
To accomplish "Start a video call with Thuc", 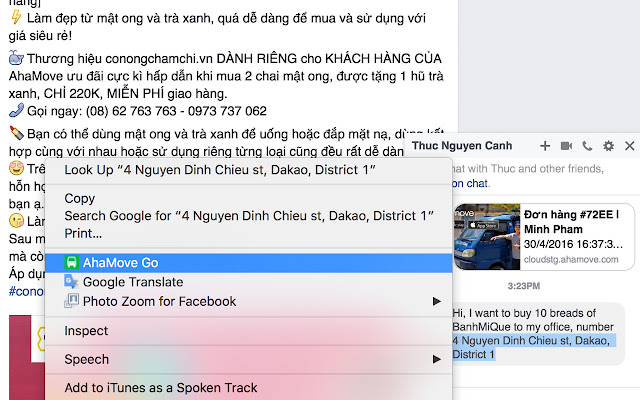I will (566, 146).
